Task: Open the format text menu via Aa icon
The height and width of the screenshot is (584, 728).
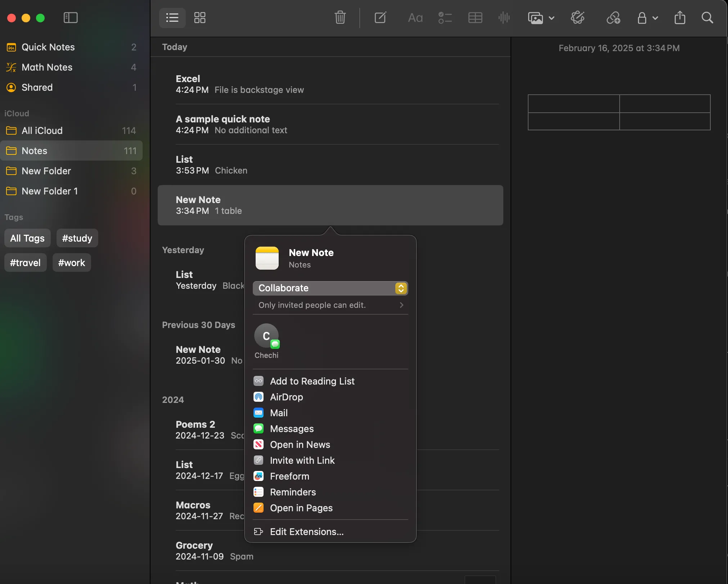Action: [415, 18]
